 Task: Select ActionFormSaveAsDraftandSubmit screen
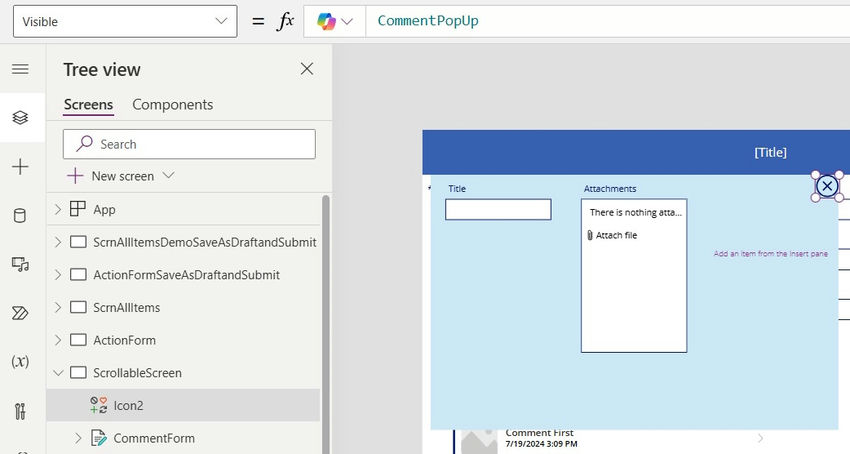click(186, 275)
